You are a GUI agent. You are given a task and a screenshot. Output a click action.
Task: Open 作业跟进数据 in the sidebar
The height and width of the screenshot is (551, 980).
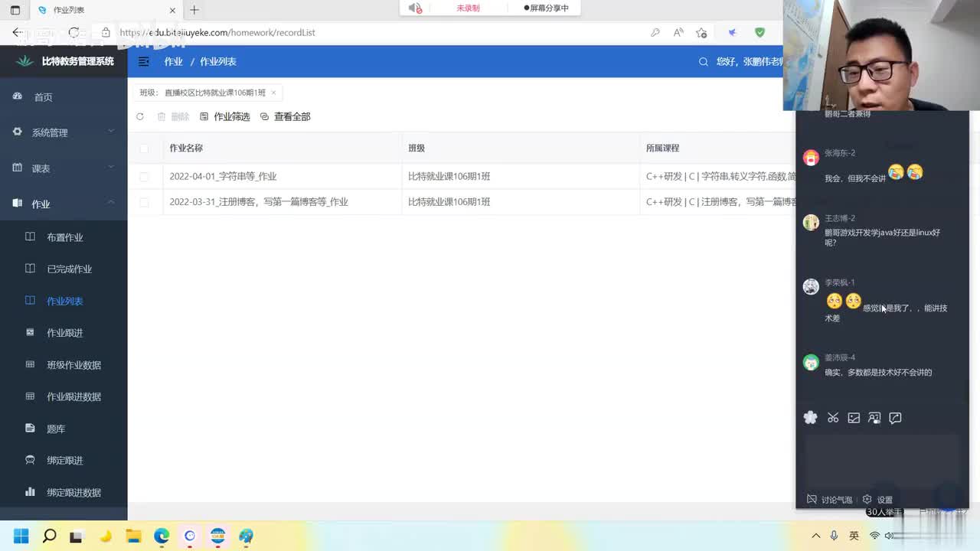(73, 396)
